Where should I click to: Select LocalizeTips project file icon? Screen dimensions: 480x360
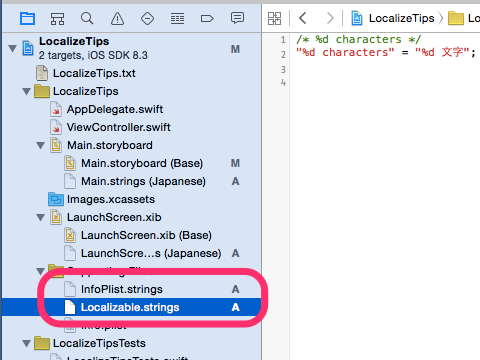tap(28, 48)
